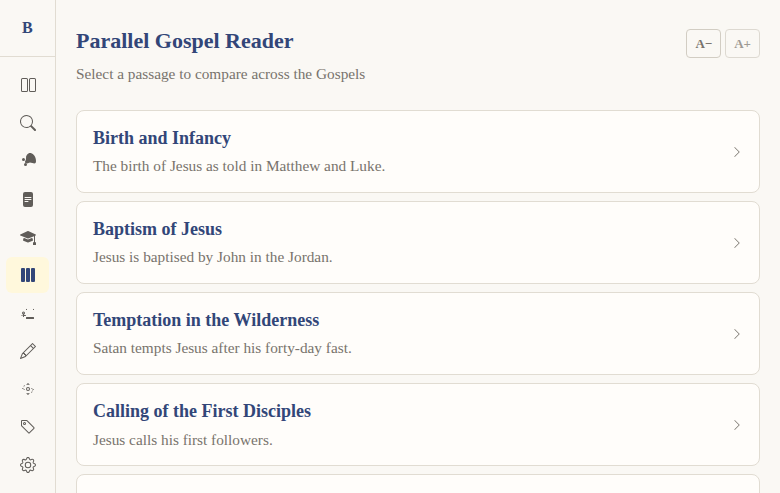This screenshot has height=493, width=780.
Task: Select the Baptism of Jesus title
Action: (157, 229)
